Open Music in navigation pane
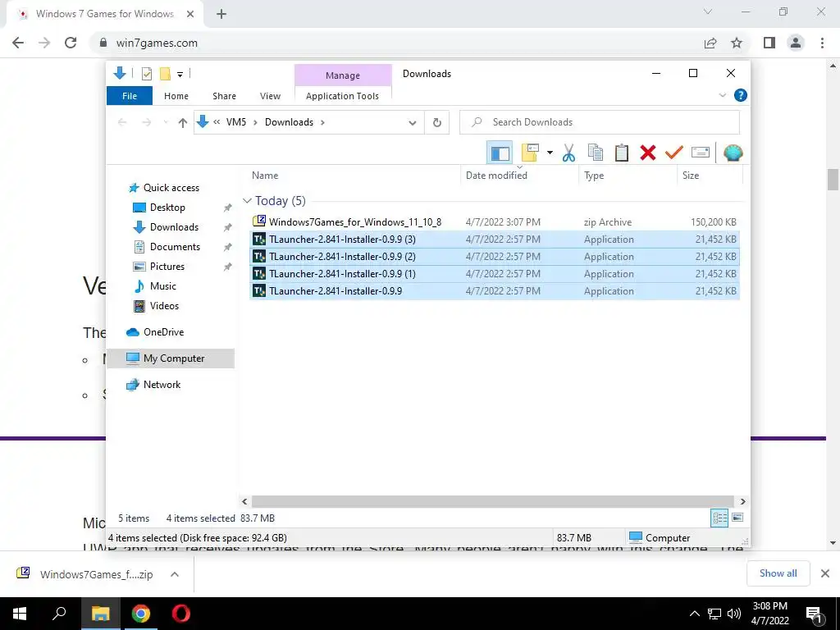This screenshot has height=630, width=840. (162, 286)
